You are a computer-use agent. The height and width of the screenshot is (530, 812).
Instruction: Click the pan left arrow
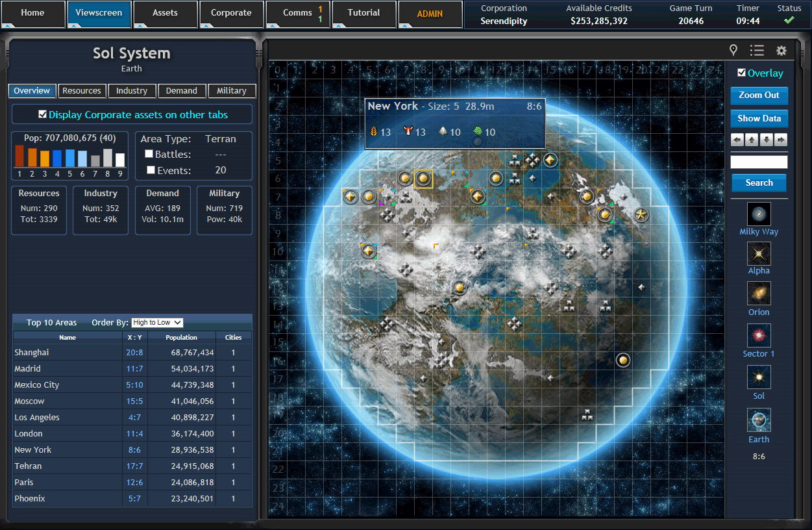(x=737, y=140)
